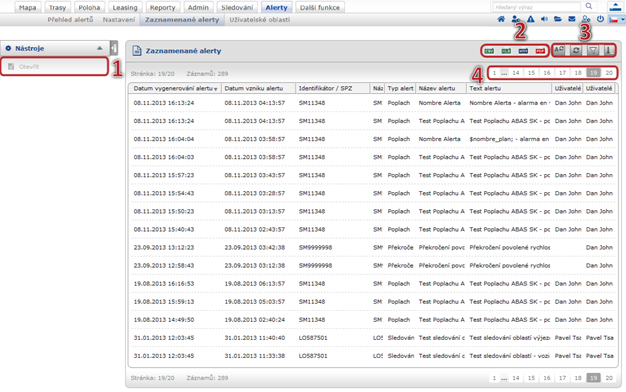Go to page 15 in top pagination

point(531,73)
